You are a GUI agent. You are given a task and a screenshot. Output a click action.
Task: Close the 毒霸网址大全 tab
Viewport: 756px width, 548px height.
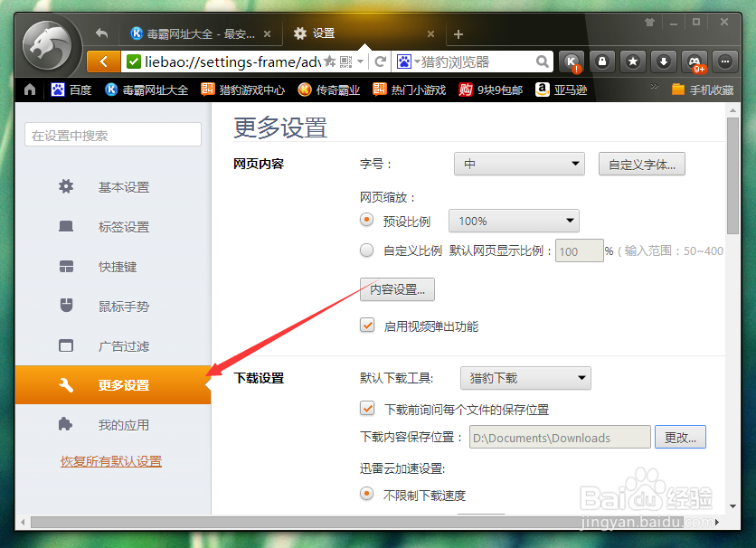click(267, 34)
